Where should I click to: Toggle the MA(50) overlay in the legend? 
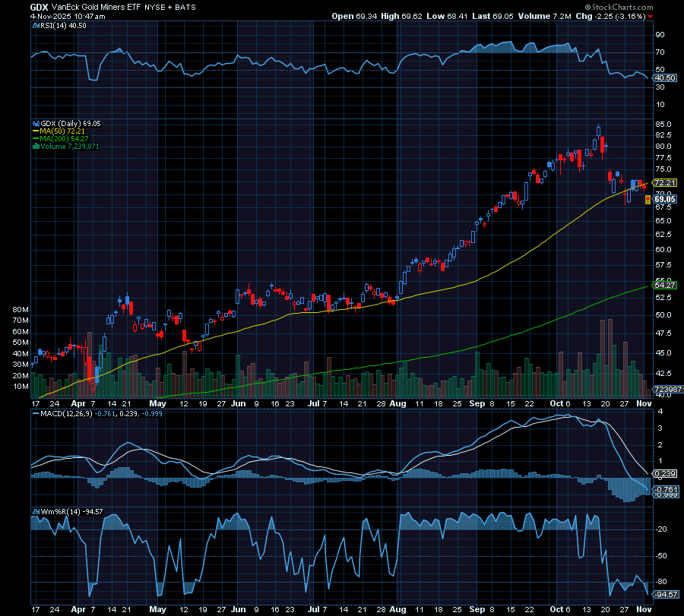61,131
